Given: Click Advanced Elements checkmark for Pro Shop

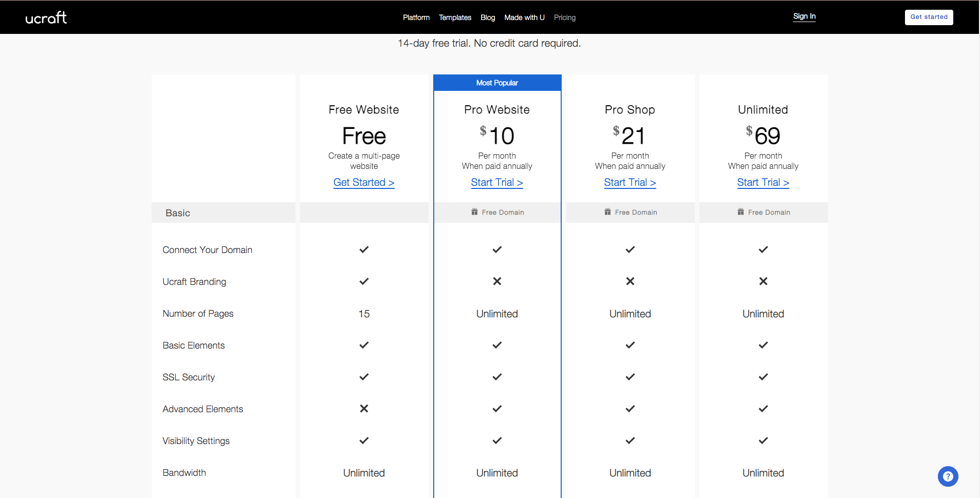Looking at the screenshot, I should (630, 409).
